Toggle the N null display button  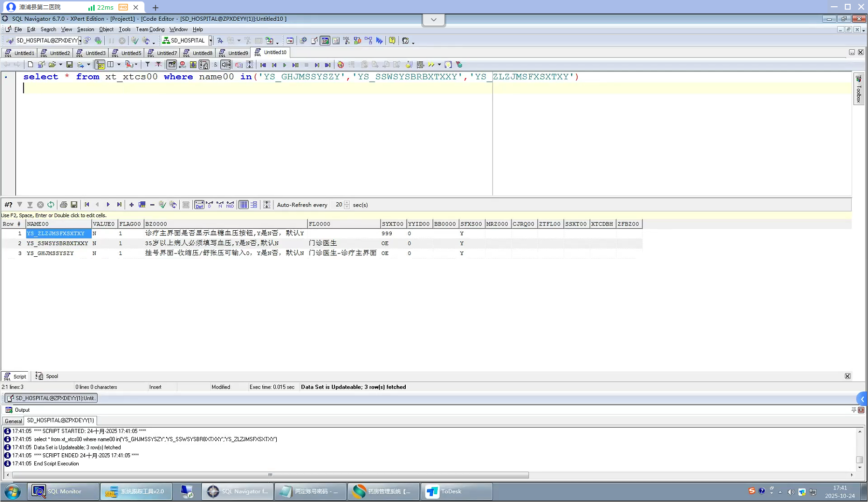[220, 205]
